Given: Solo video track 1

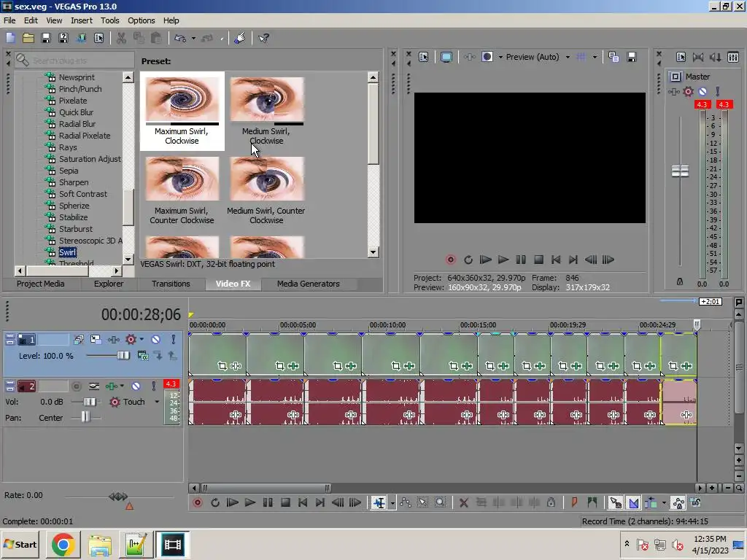Looking at the screenshot, I should (x=174, y=339).
